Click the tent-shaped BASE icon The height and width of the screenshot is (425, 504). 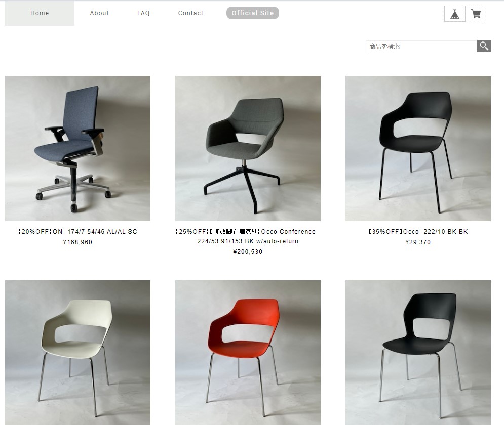pyautogui.click(x=455, y=14)
